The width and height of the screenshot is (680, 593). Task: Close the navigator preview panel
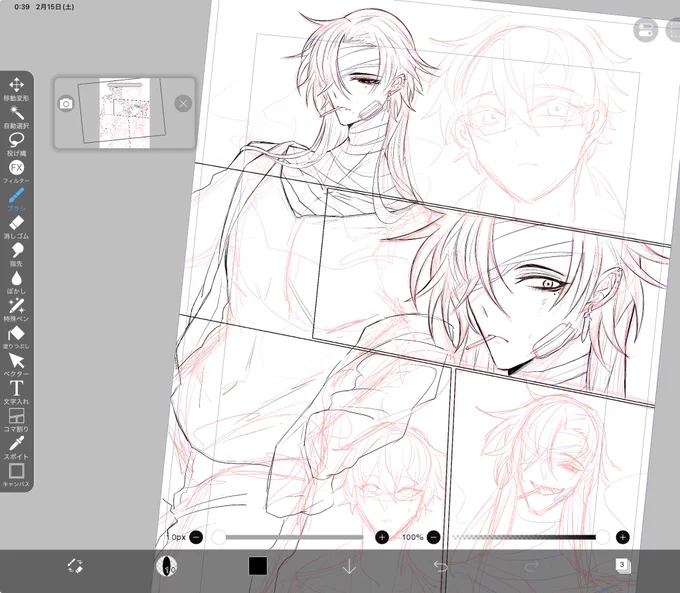183,104
